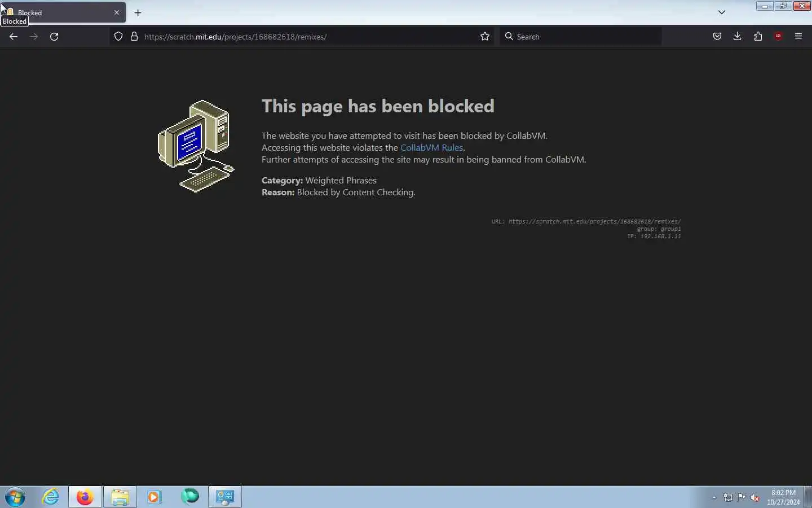Open the clock showing 8:02 PM
812x508 pixels.
click(x=783, y=497)
